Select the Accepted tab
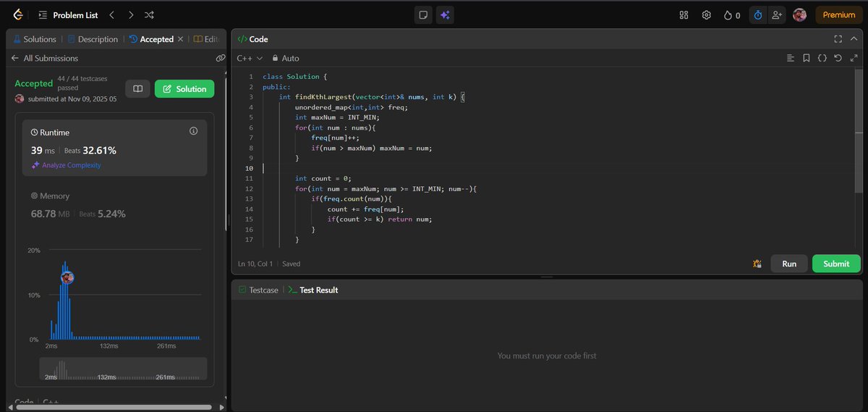868x412 pixels. point(152,39)
